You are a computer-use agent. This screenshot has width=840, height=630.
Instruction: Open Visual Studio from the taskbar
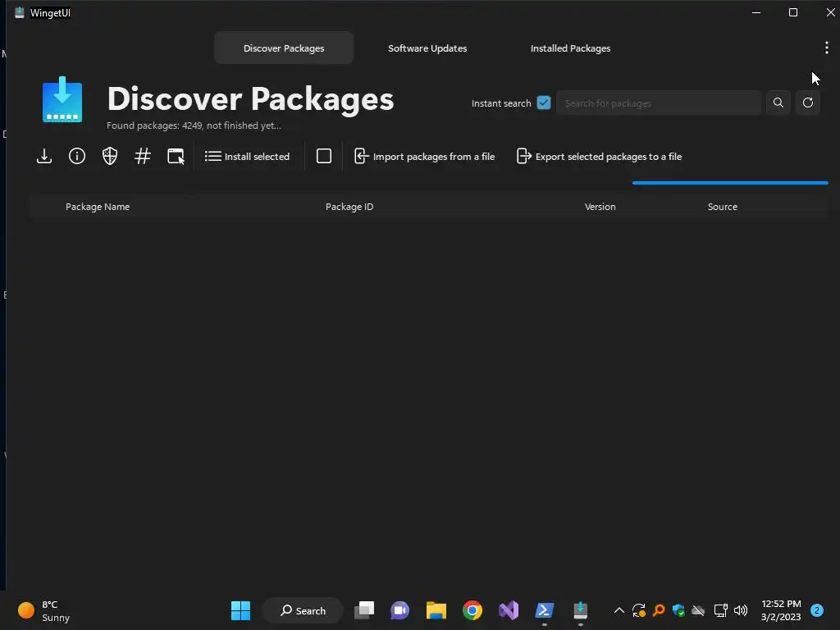coord(509,610)
